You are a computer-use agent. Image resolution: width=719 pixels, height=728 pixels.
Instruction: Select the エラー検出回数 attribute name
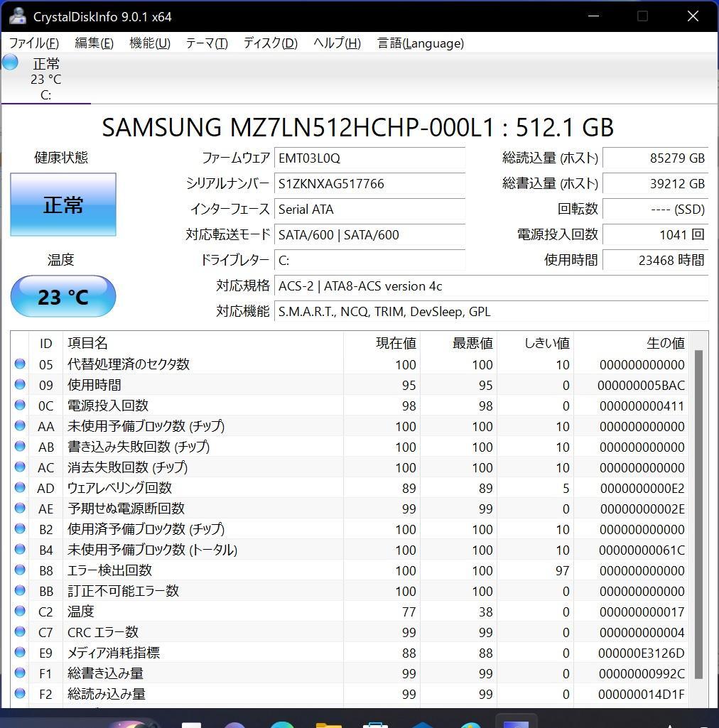tap(109, 570)
